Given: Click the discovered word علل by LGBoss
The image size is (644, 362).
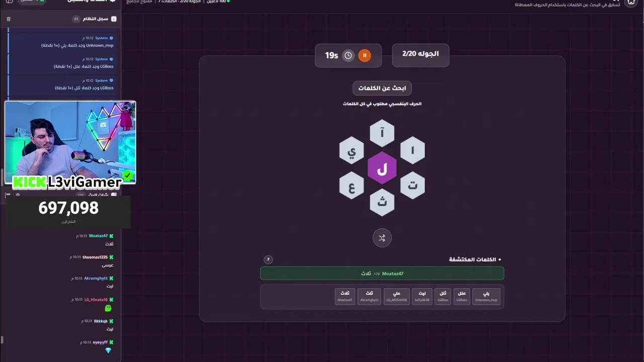Looking at the screenshot, I should [461, 296].
